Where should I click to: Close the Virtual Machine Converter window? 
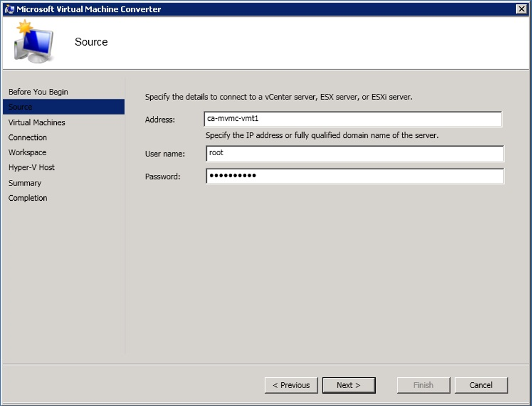(521, 9)
